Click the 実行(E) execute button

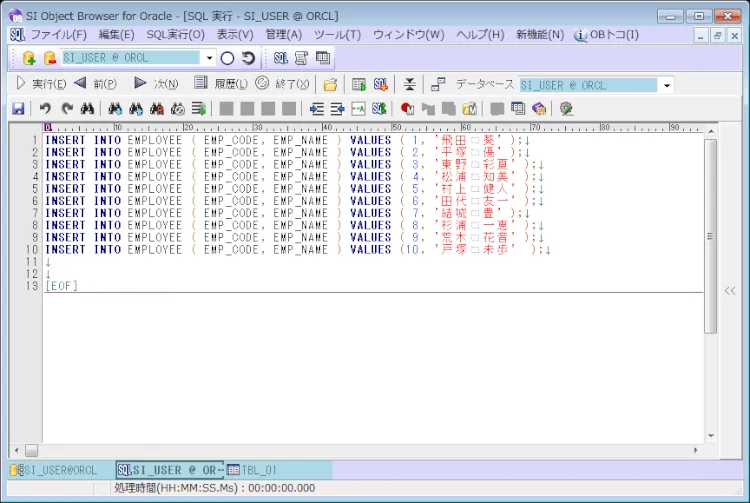coord(41,84)
